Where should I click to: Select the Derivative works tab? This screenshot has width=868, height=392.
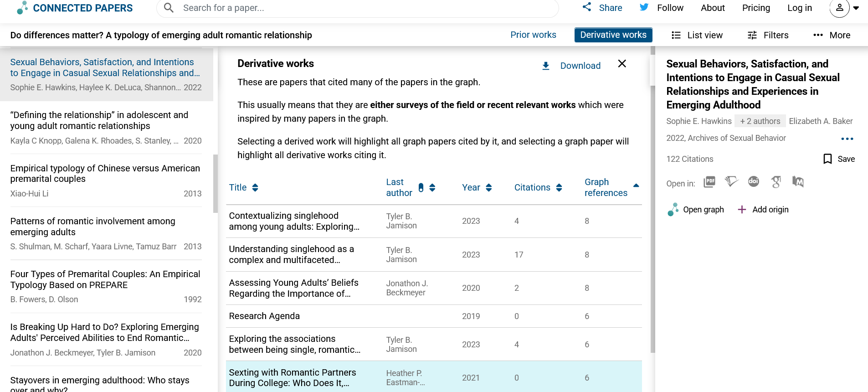[x=613, y=35]
